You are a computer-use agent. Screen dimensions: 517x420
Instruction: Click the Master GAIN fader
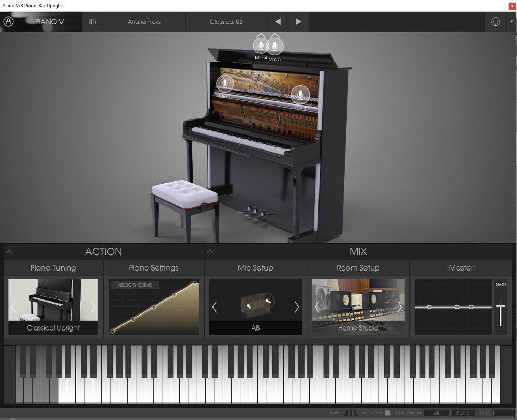[x=500, y=307]
